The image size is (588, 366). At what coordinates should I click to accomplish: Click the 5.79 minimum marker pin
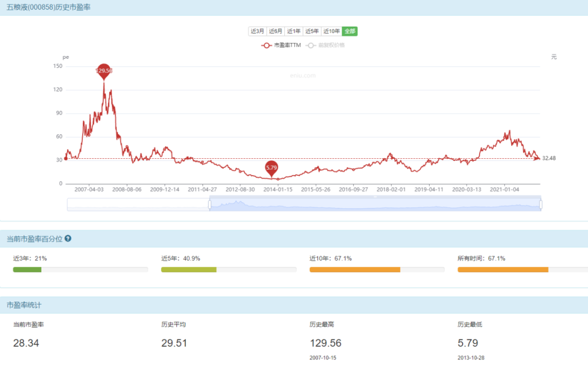[272, 169]
